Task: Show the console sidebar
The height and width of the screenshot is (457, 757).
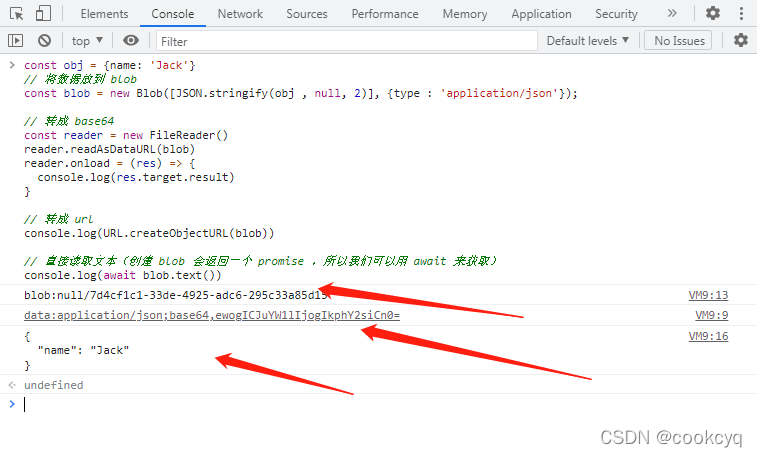Action: pos(15,41)
